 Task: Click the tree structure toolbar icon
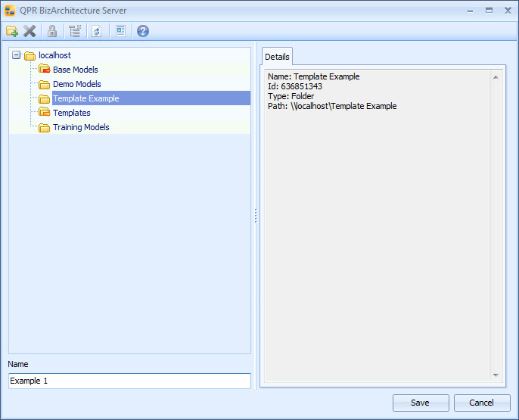coord(74,31)
